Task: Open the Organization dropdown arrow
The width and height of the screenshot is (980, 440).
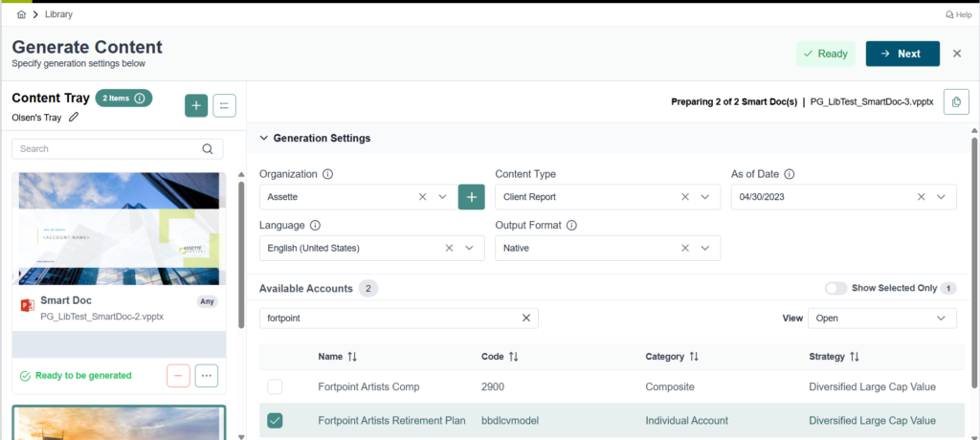Action: pos(442,197)
